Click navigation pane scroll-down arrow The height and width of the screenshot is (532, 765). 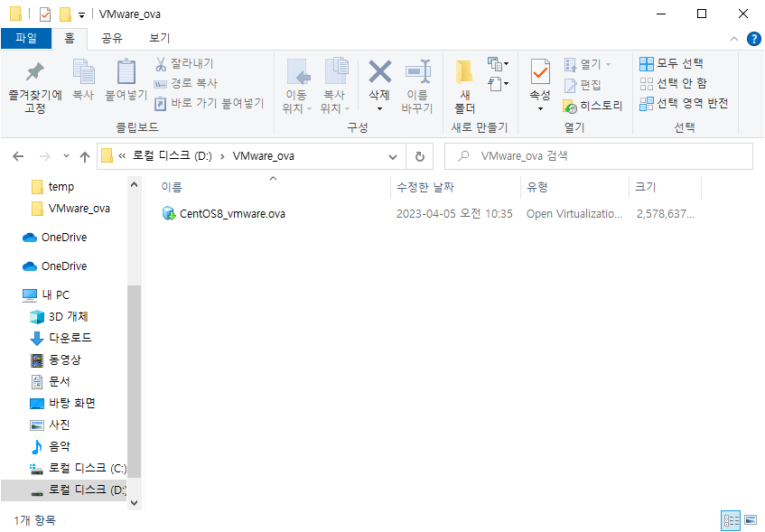pyautogui.click(x=135, y=503)
